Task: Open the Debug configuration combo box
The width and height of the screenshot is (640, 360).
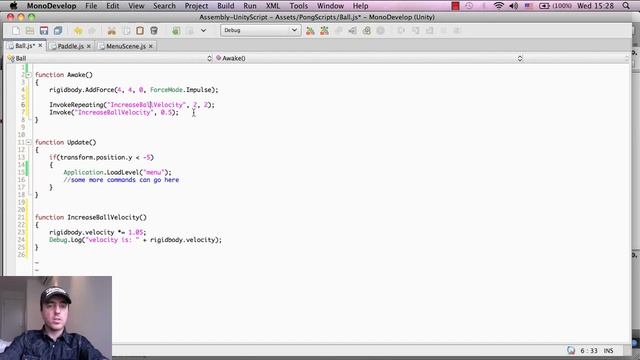Action: click(260, 30)
